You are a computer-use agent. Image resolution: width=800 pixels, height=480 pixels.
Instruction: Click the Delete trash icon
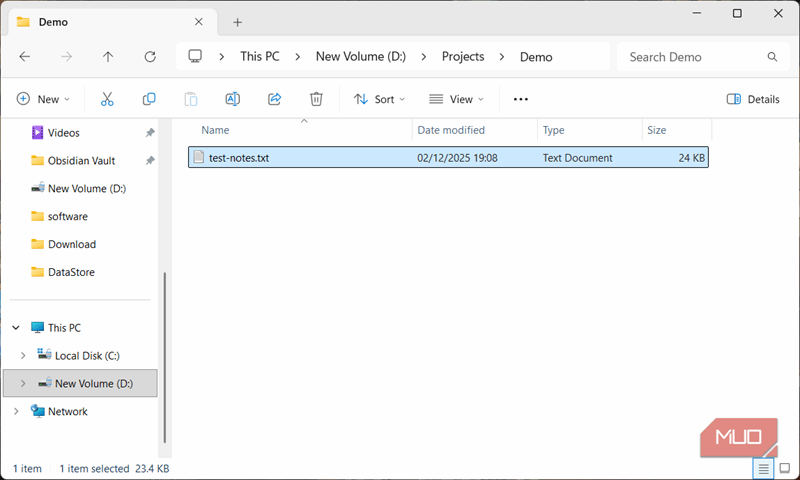point(316,99)
